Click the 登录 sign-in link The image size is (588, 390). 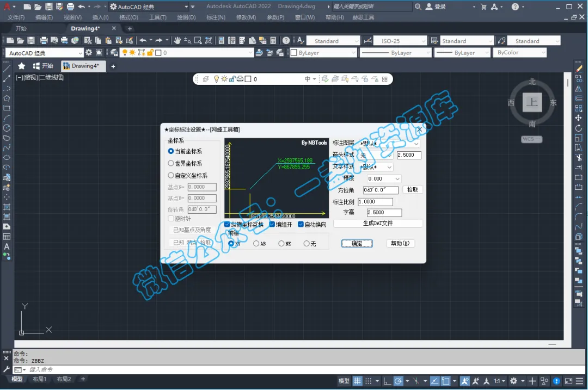coord(440,7)
